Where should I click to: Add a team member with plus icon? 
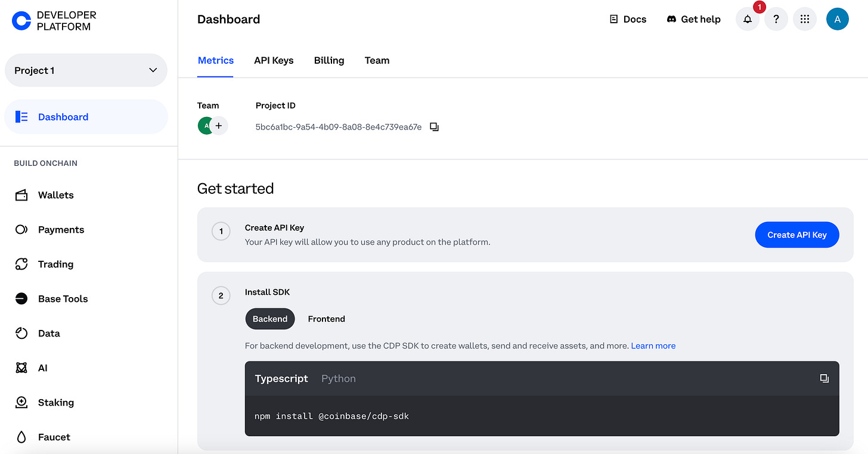pos(219,126)
